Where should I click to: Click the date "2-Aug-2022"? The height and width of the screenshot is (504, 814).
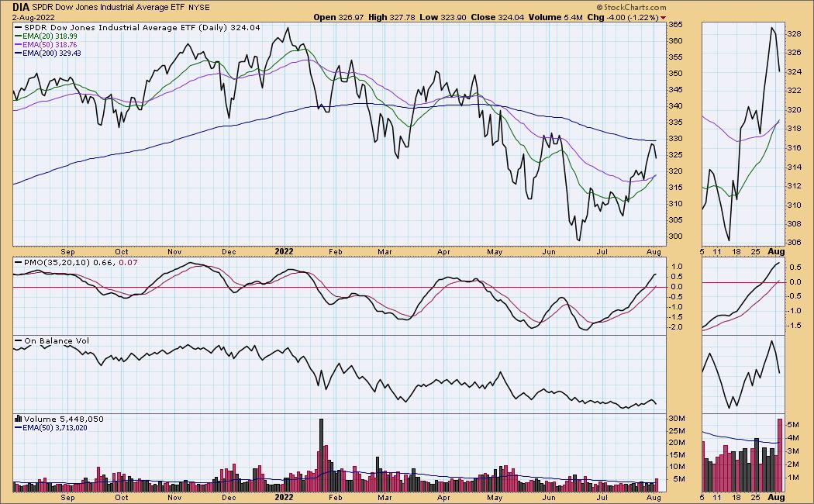click(33, 17)
